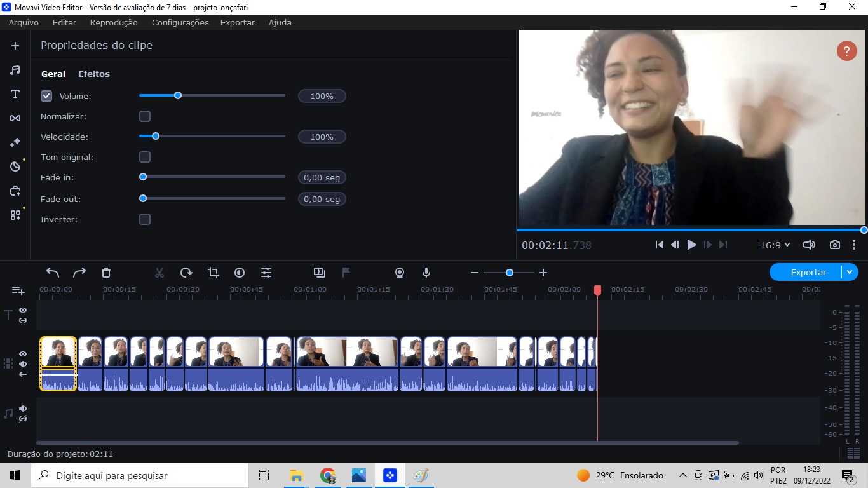Open the Titles tool in sidebar
The width and height of the screenshot is (868, 488).
[x=15, y=94]
